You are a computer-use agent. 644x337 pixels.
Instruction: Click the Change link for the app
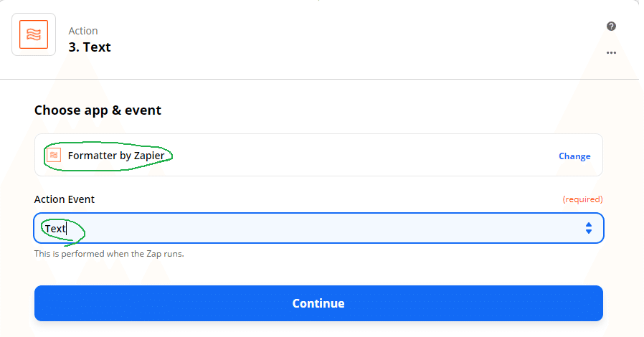tap(574, 156)
